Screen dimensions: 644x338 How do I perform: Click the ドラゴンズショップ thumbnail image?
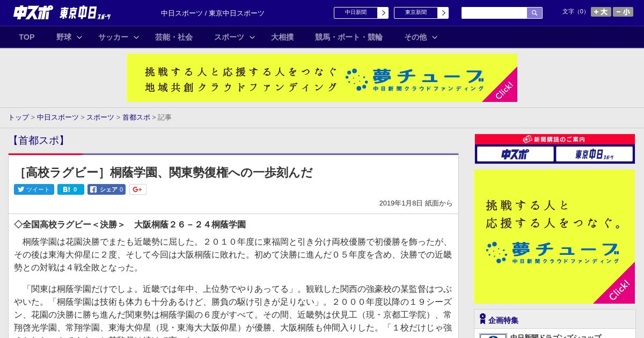(493, 336)
